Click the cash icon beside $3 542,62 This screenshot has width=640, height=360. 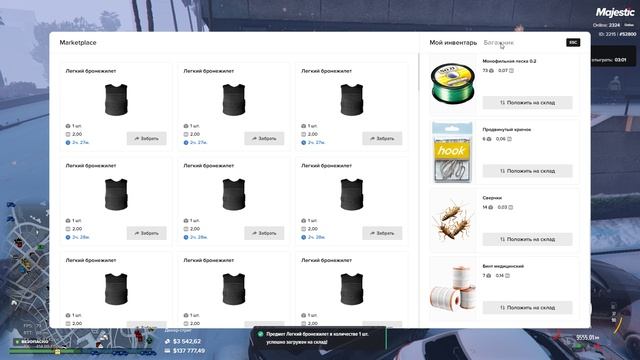click(x=167, y=341)
